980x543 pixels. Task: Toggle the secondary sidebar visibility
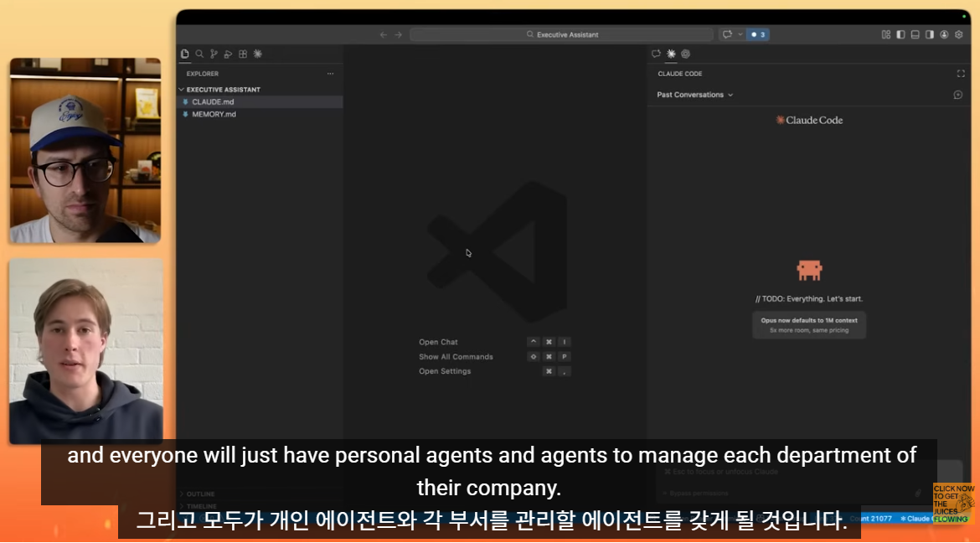(x=930, y=34)
